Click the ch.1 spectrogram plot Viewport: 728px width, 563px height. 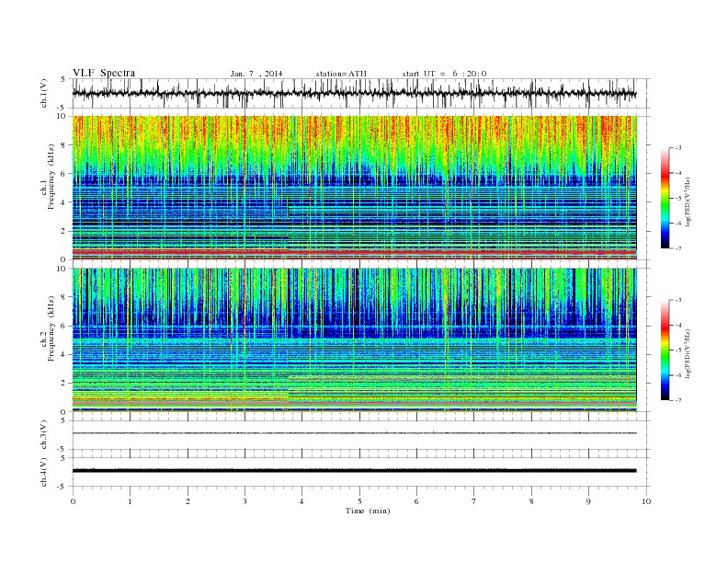point(354,188)
